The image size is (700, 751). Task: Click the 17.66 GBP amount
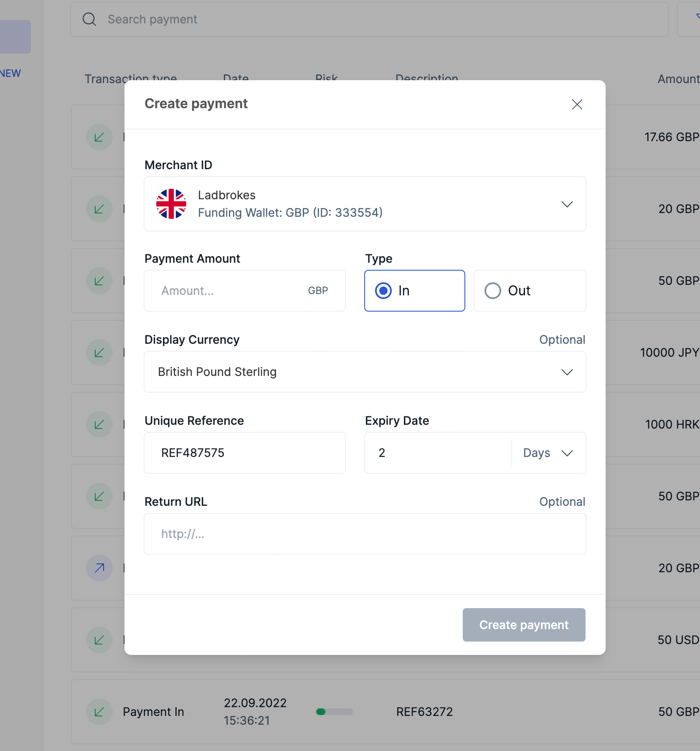point(672,137)
